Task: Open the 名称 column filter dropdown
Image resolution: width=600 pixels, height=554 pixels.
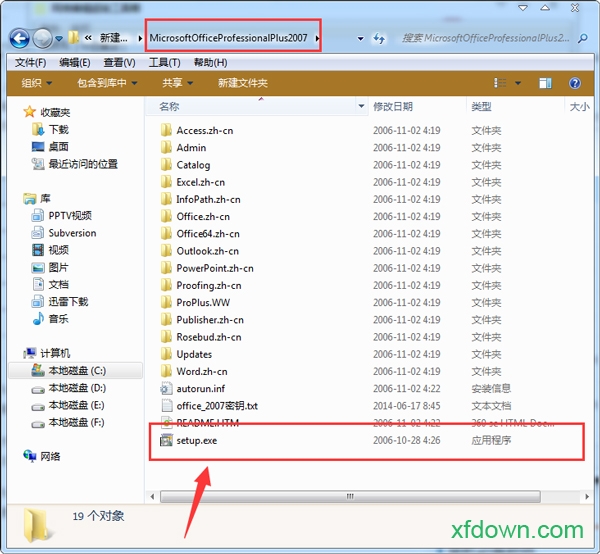Action: pos(361,106)
